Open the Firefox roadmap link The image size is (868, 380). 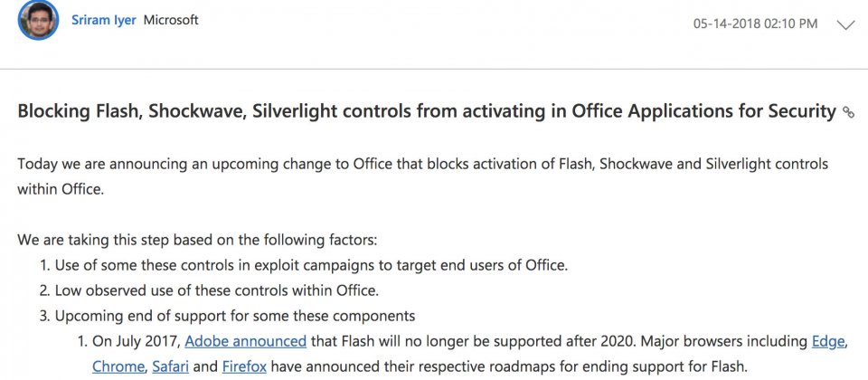[244, 366]
